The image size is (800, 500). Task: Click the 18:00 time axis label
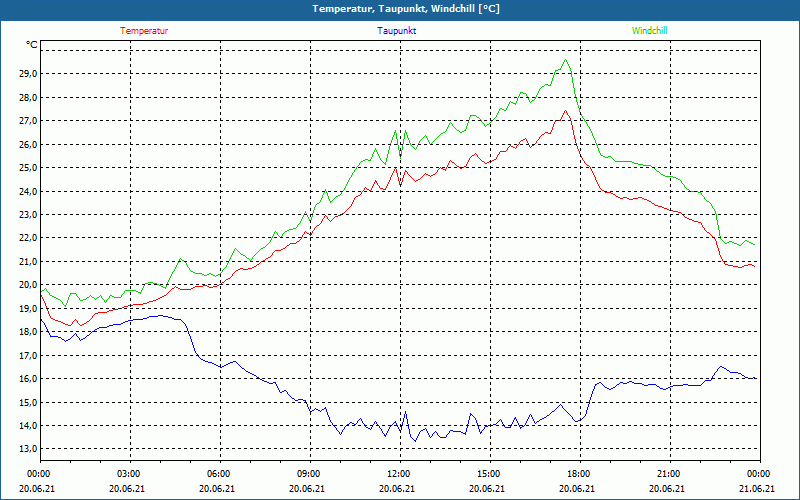[577, 474]
